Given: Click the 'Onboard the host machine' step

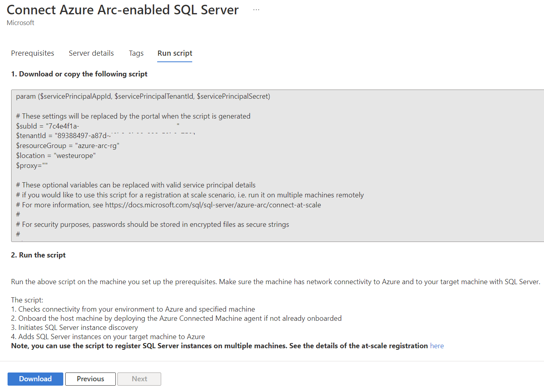Looking at the screenshot, I should pos(176,318).
